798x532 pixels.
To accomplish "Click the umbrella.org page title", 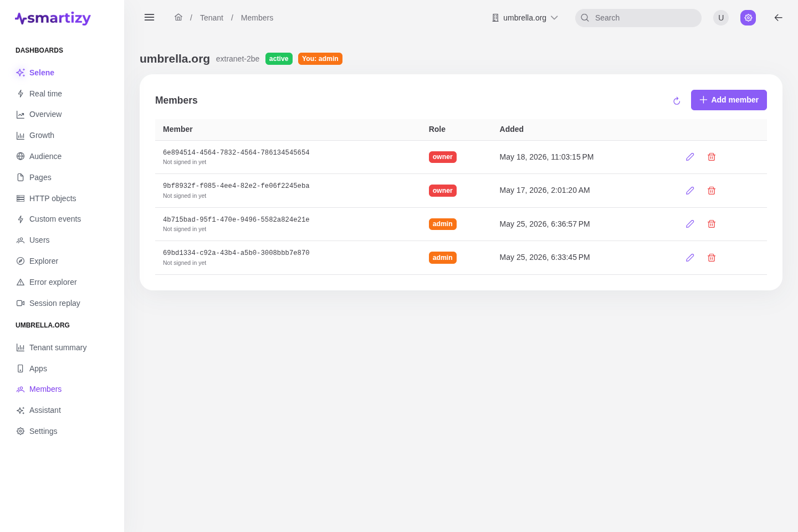I will pos(175,59).
